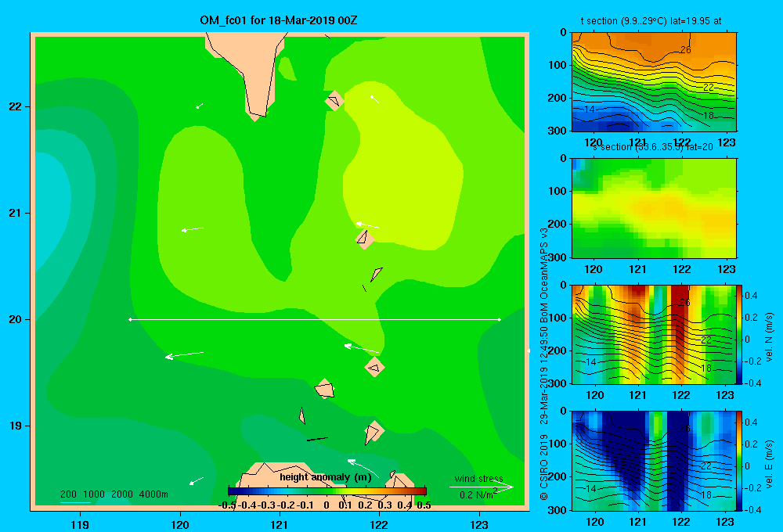Viewport: 783px width, 532px height.
Task: Click the t section (9.9..29°C) panel title
Action: click(x=651, y=21)
